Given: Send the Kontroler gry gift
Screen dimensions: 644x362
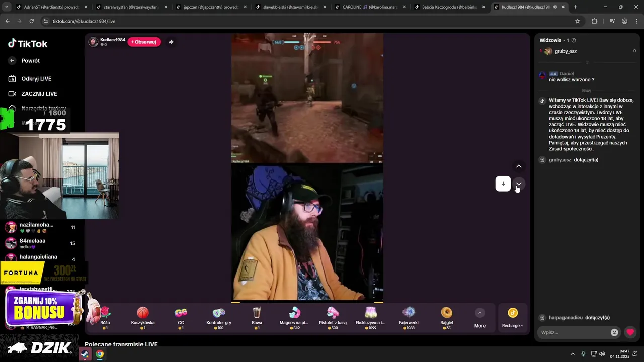Looking at the screenshot, I should [x=219, y=318].
